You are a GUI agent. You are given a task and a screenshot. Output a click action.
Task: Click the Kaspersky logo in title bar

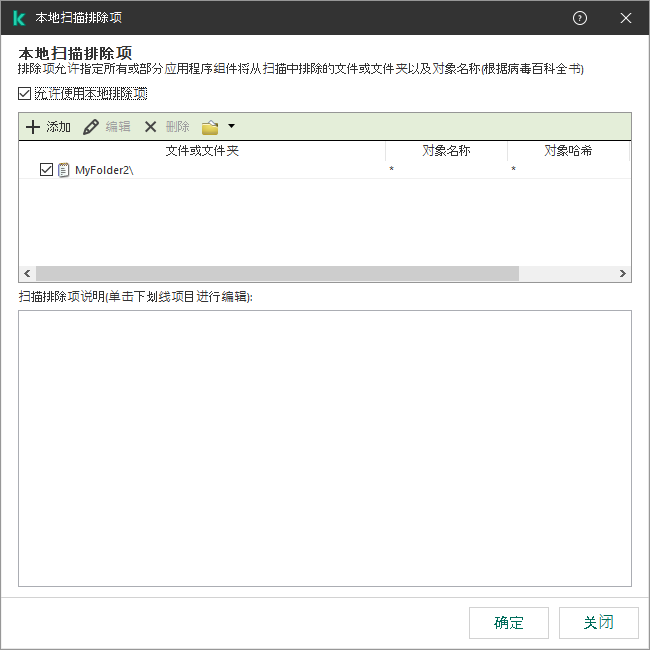point(18,18)
